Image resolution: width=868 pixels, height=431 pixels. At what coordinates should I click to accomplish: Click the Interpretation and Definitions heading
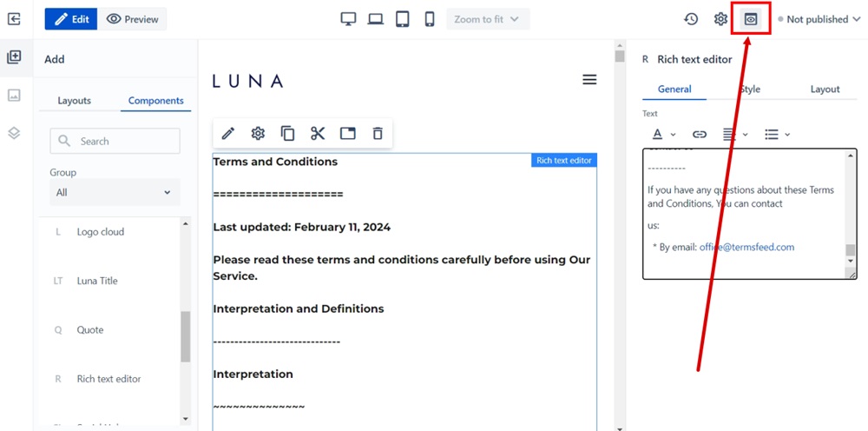299,308
